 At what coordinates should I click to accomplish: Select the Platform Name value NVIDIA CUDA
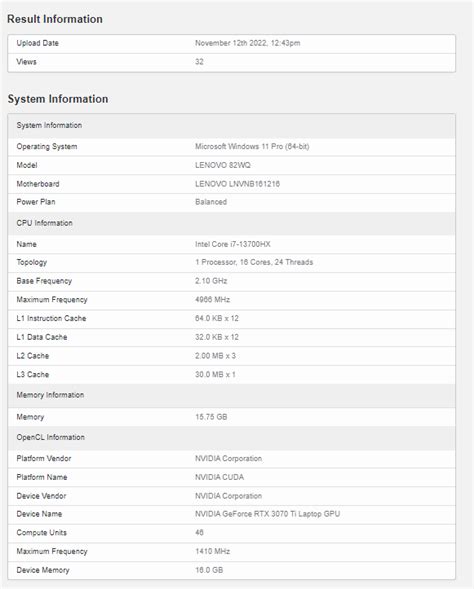pyautogui.click(x=220, y=477)
